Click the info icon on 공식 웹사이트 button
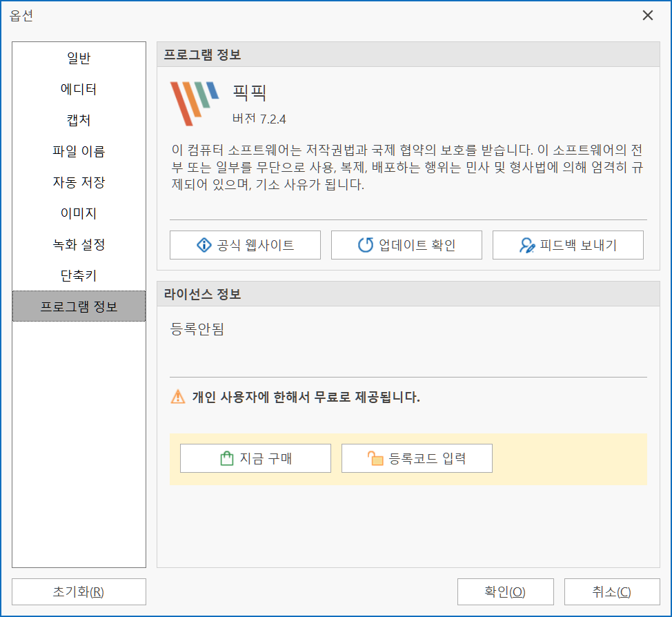The image size is (672, 617). [204, 245]
